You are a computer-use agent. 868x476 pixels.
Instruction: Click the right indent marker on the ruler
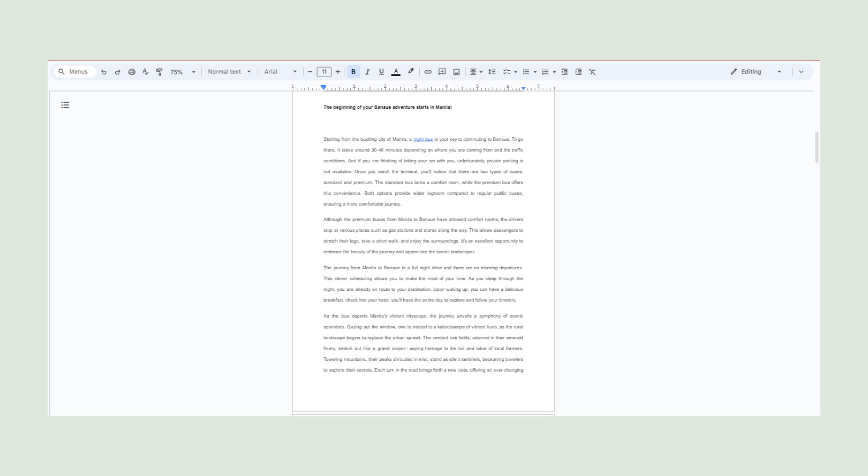tap(523, 88)
